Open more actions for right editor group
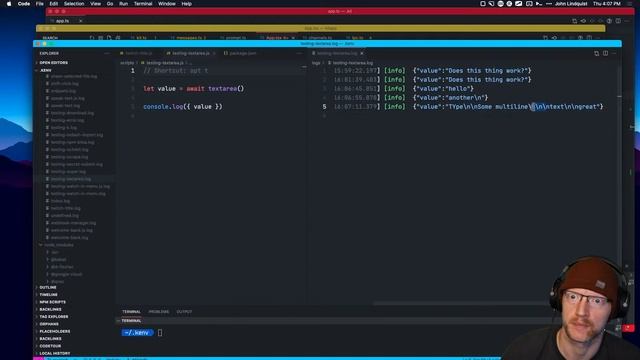The image size is (640, 360). click(614, 53)
